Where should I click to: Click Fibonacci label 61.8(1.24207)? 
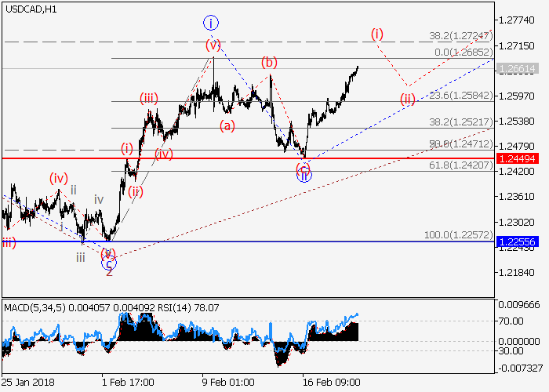click(461, 165)
